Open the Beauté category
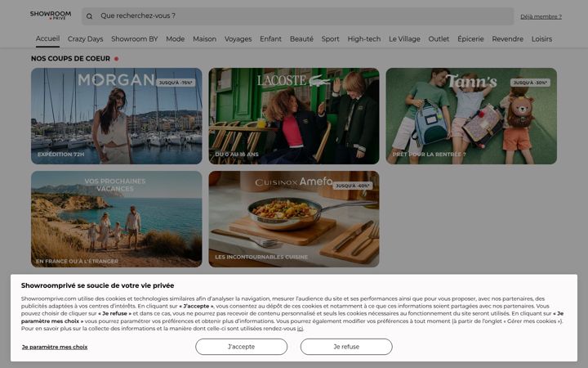This screenshot has width=588, height=368. point(301,39)
